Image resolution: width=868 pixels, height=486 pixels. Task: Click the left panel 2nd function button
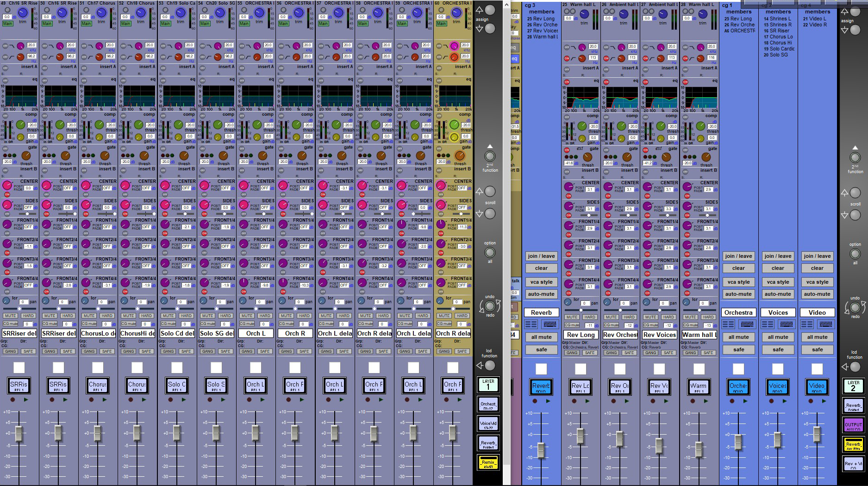489,156
